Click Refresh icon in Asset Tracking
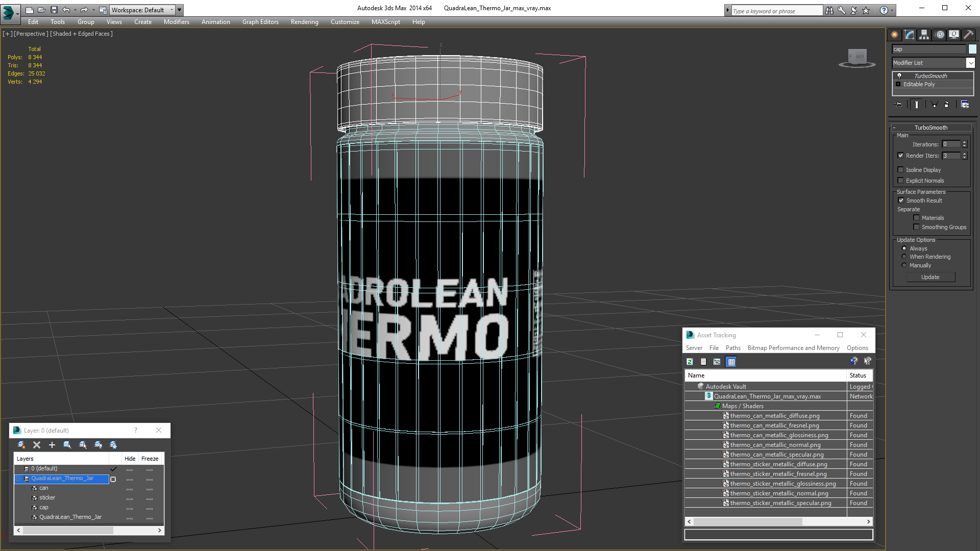980x551 pixels. (x=690, y=362)
